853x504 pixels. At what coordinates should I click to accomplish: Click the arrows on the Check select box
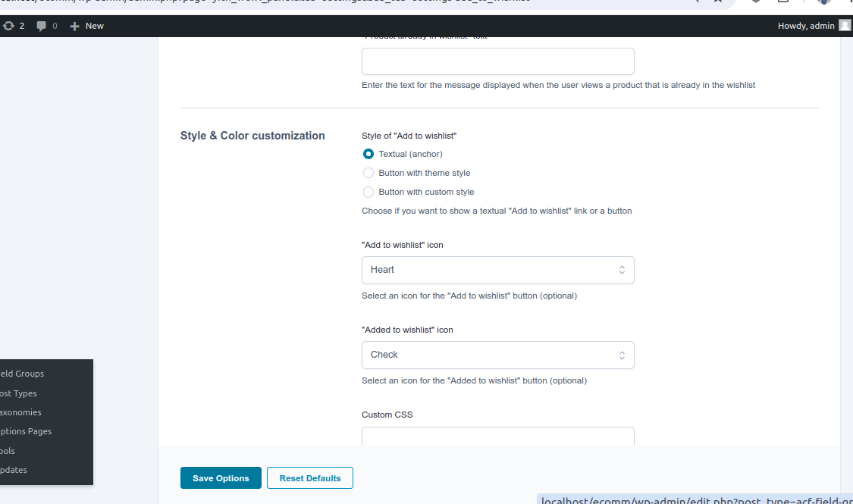coord(622,355)
